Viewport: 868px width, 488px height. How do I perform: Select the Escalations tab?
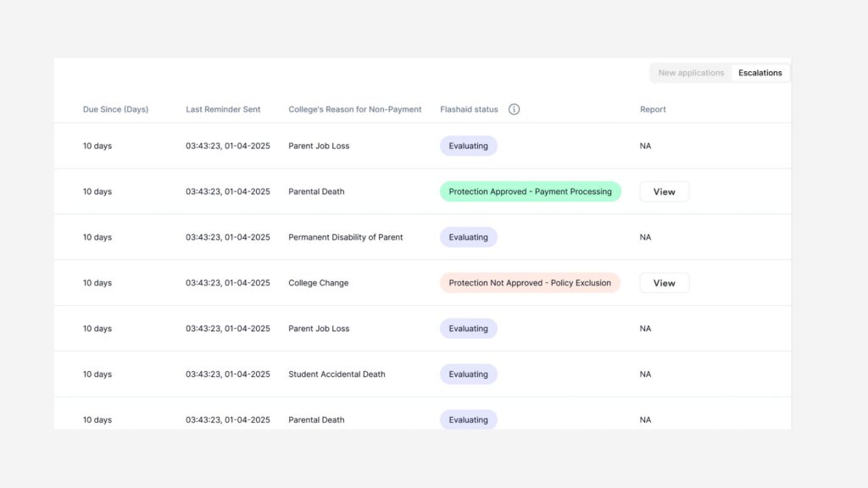pos(759,73)
